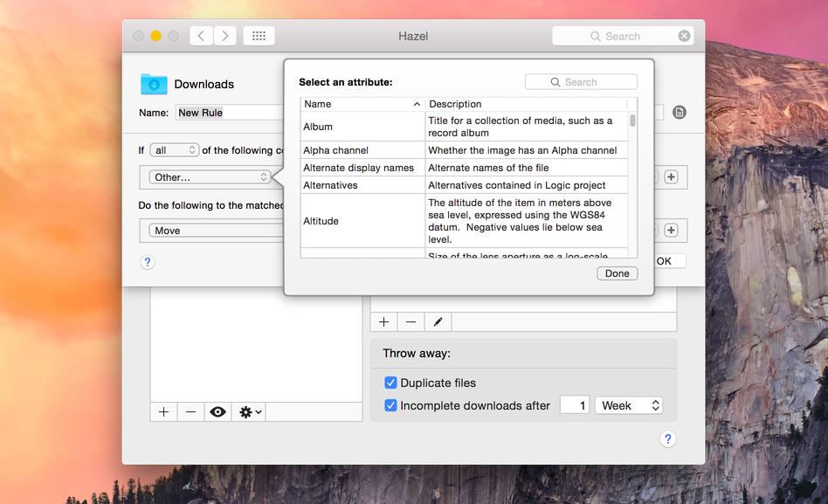Click the attribute list scrollbar thumb

(632, 120)
